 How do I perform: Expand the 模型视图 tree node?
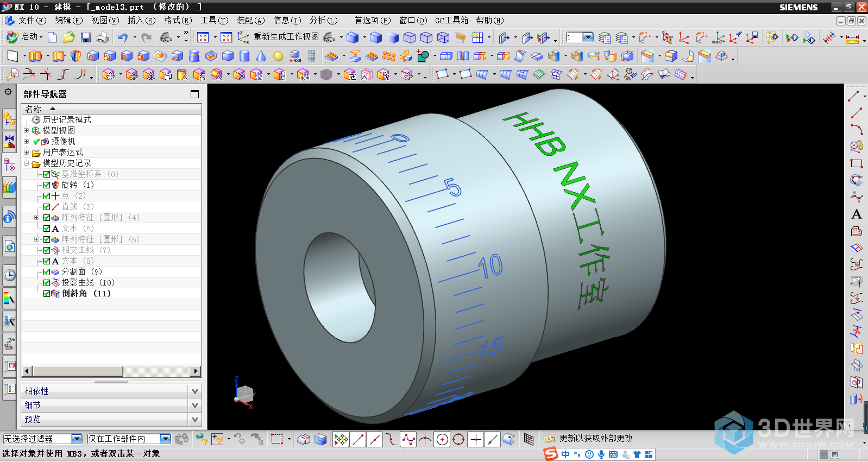[26, 130]
